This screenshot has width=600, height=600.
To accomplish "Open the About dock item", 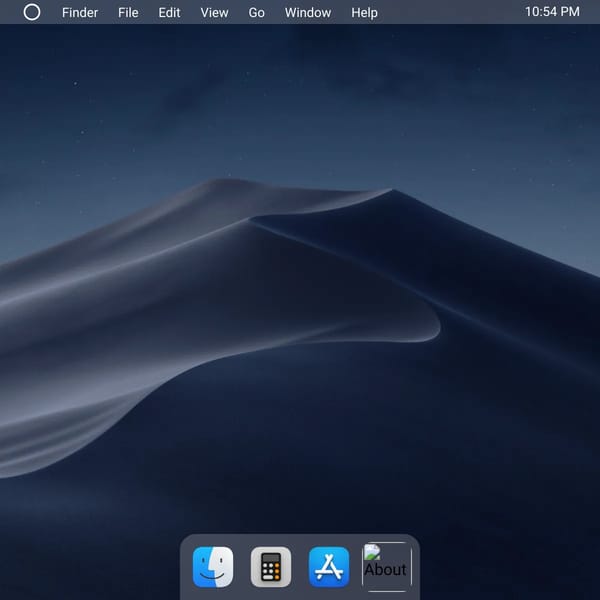I will (x=387, y=567).
